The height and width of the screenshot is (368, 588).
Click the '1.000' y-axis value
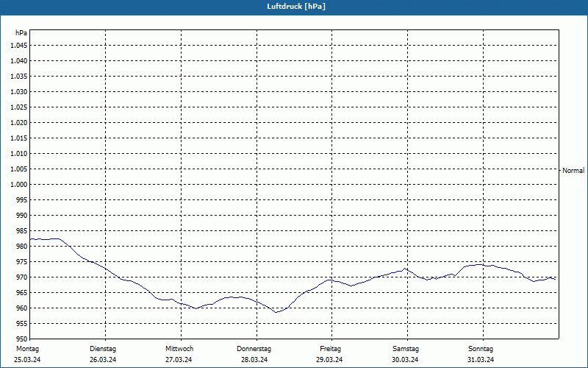(19, 185)
